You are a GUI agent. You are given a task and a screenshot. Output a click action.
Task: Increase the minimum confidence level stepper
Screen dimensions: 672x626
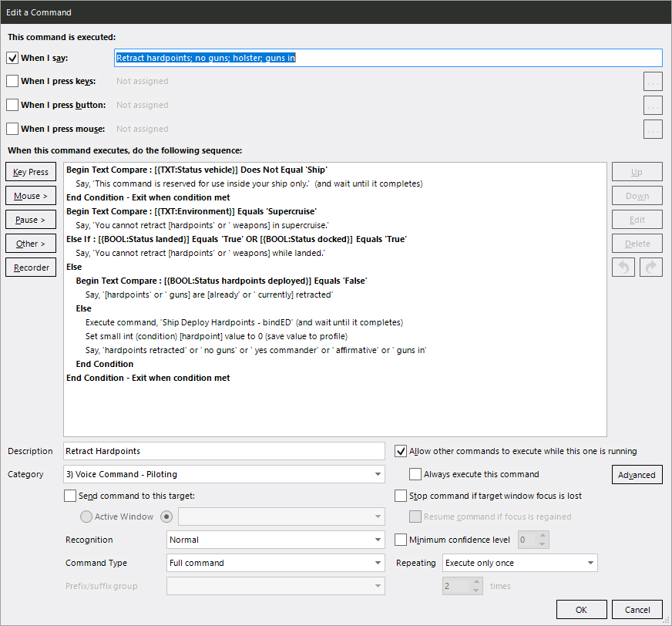(x=543, y=536)
